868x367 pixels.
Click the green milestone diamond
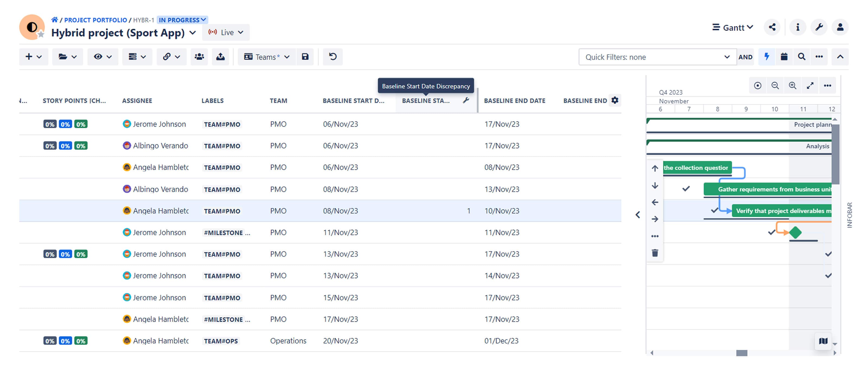[795, 232]
